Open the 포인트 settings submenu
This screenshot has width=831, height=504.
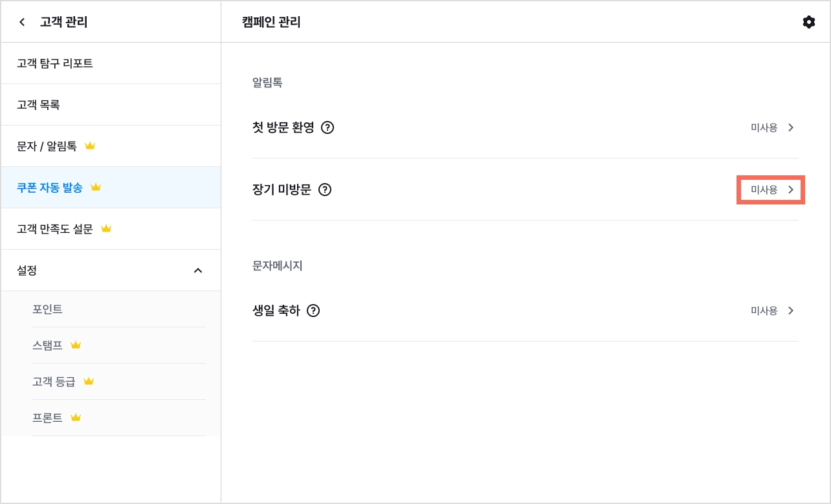tap(119, 309)
